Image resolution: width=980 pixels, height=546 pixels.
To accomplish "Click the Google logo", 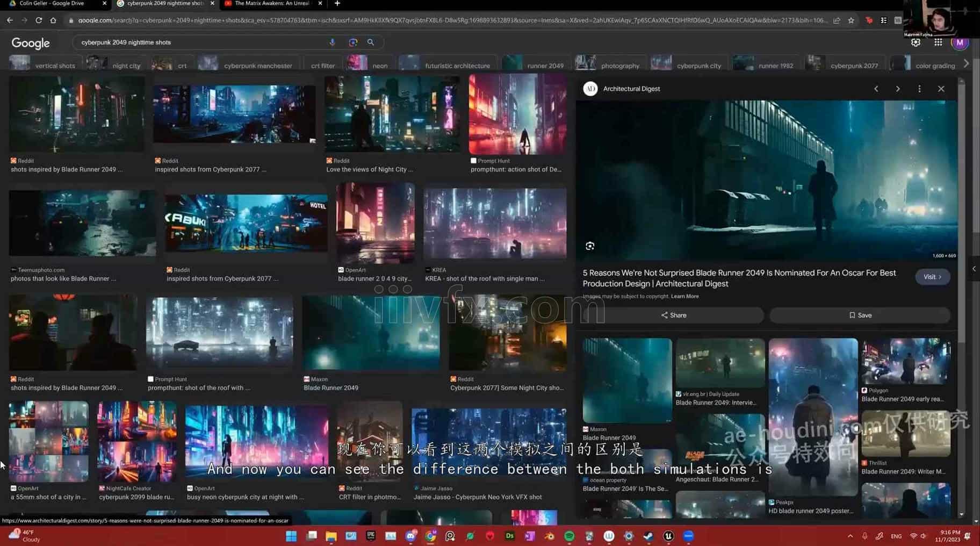I will pyautogui.click(x=31, y=43).
